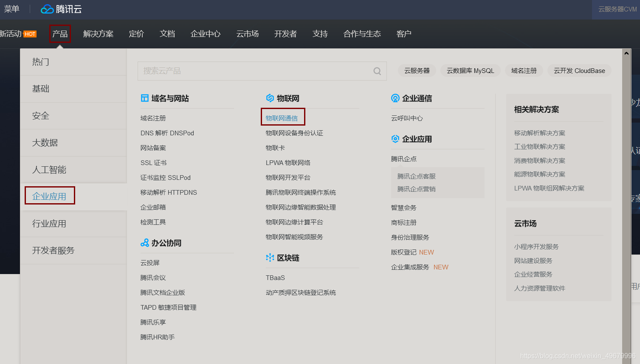Open 最新活动 HOT navigation item
640x364 pixels.
point(18,34)
